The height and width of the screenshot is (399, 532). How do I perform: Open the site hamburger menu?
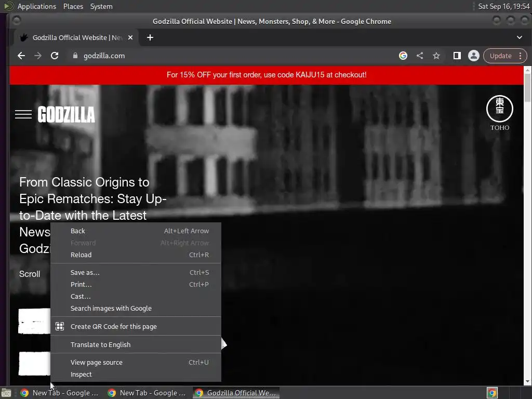pyautogui.click(x=23, y=114)
